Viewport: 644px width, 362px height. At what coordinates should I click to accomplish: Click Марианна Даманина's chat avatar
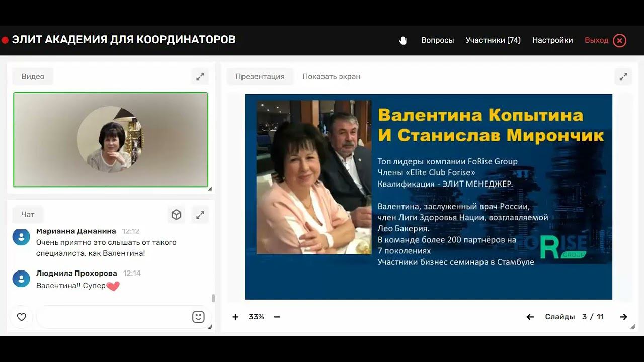click(x=21, y=236)
